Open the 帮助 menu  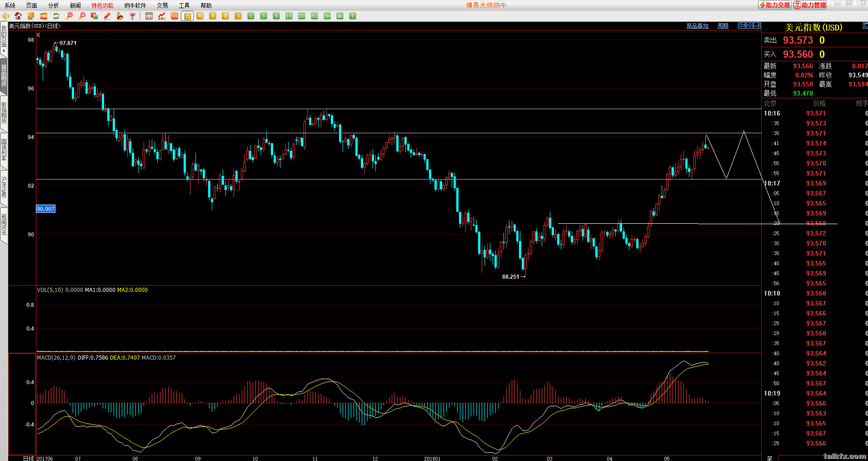(x=206, y=5)
